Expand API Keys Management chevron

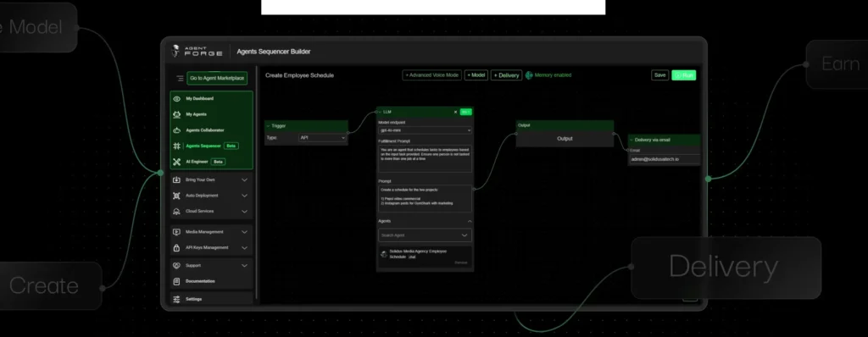pos(245,248)
